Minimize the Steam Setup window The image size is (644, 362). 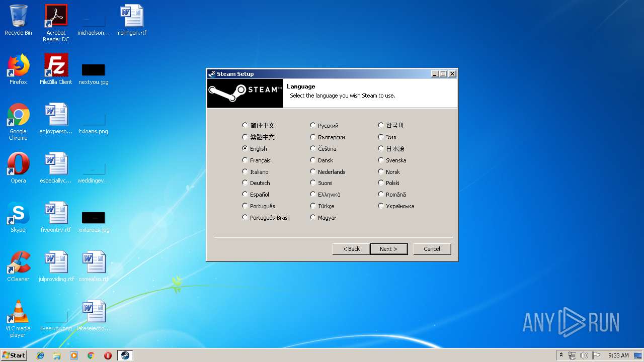pos(435,74)
